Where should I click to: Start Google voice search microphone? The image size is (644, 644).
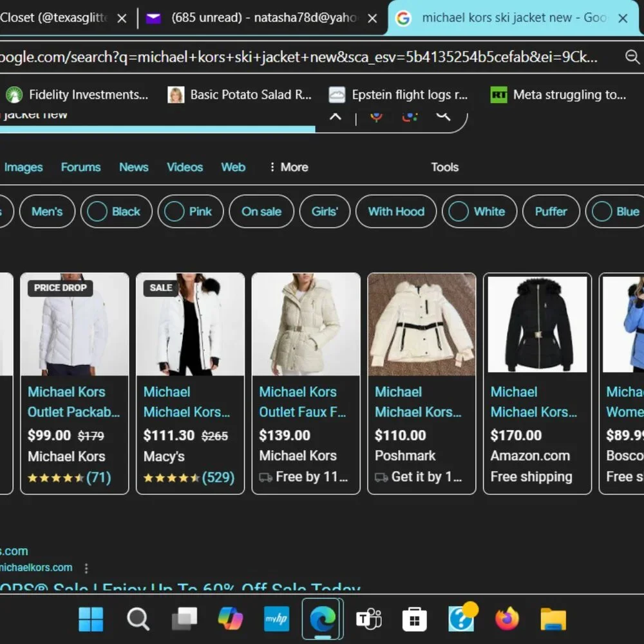(376, 116)
